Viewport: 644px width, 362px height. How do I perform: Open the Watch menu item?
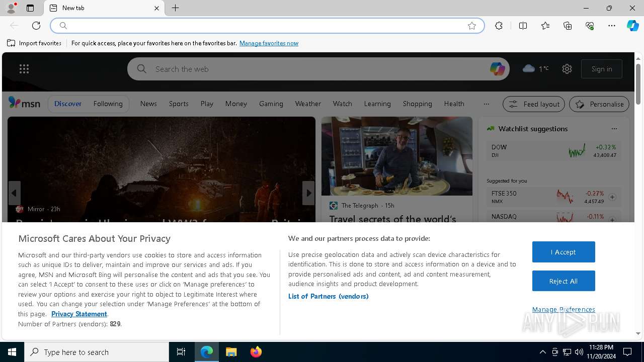pos(342,104)
